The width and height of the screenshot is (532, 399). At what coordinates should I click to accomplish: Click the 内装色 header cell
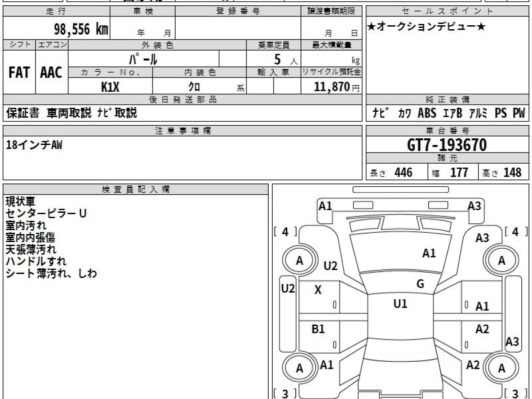199,72
